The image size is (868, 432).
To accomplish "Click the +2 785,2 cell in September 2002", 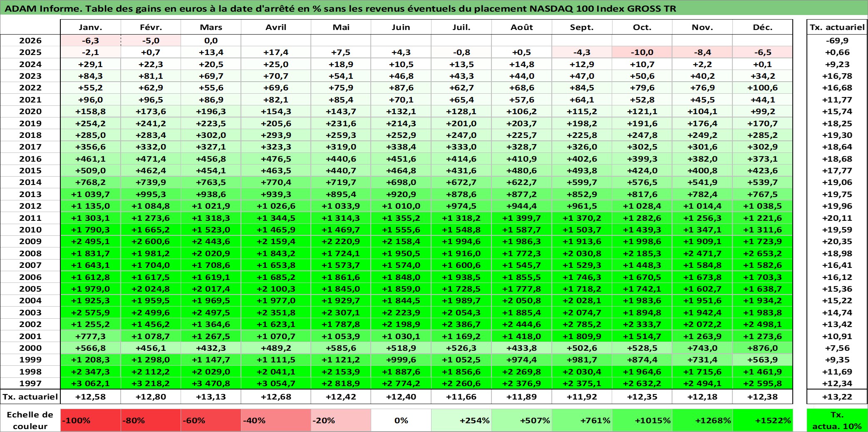I will (x=582, y=324).
